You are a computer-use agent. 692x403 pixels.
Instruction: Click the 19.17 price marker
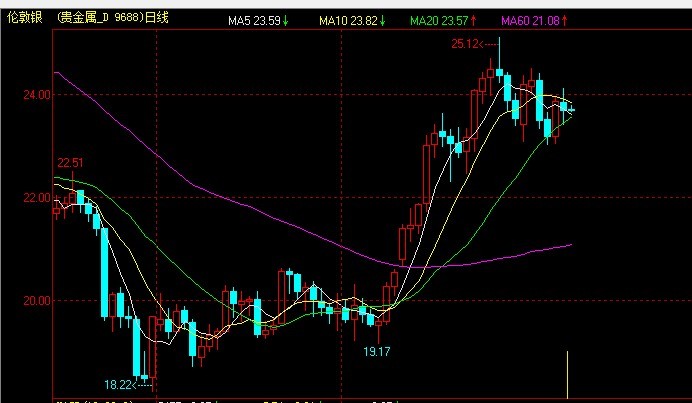pos(376,351)
